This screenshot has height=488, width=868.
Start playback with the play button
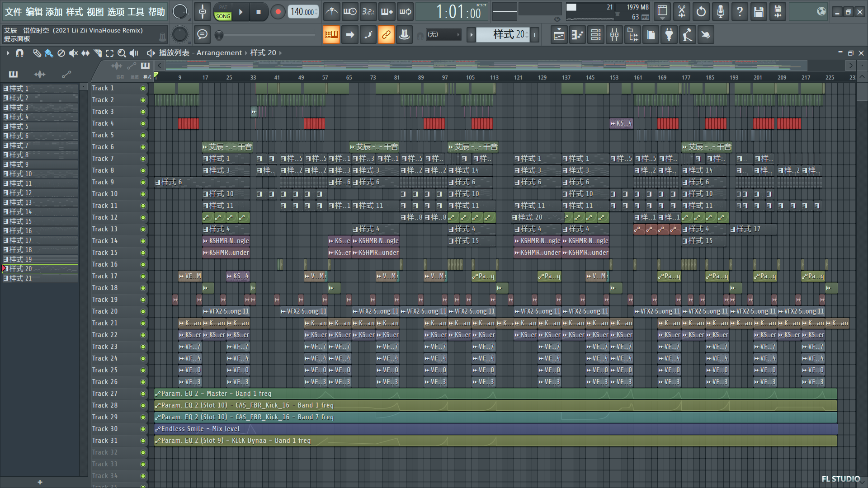click(241, 12)
